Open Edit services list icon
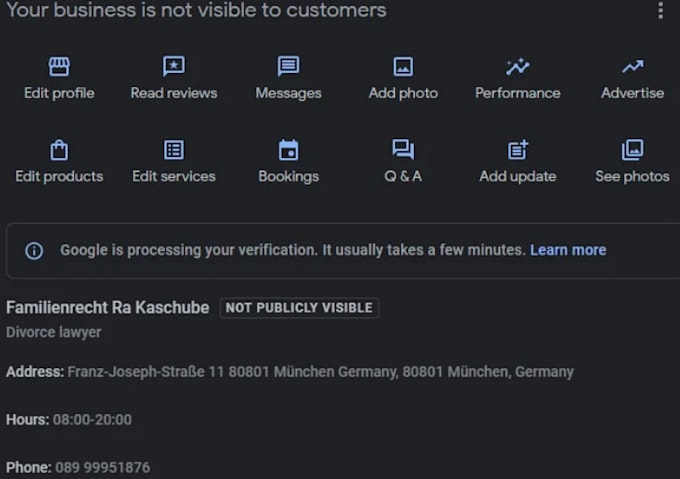680x479 pixels. click(174, 150)
